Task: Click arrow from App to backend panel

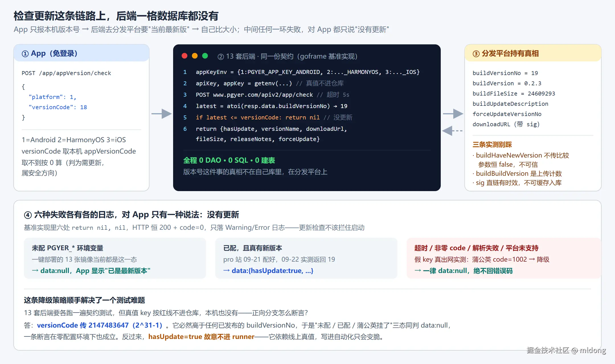Action: pyautogui.click(x=161, y=114)
